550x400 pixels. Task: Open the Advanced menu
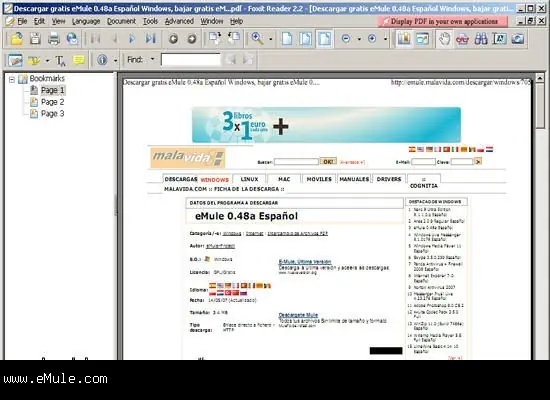[x=179, y=21]
